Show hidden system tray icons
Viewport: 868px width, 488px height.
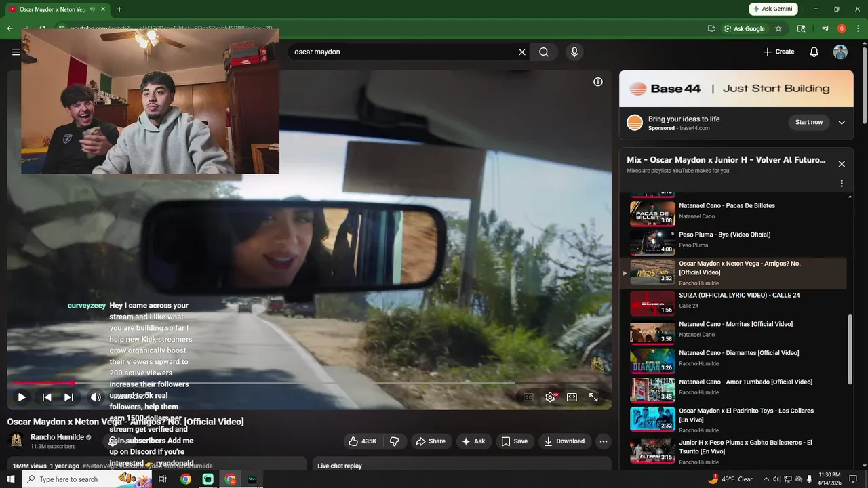[766, 479]
